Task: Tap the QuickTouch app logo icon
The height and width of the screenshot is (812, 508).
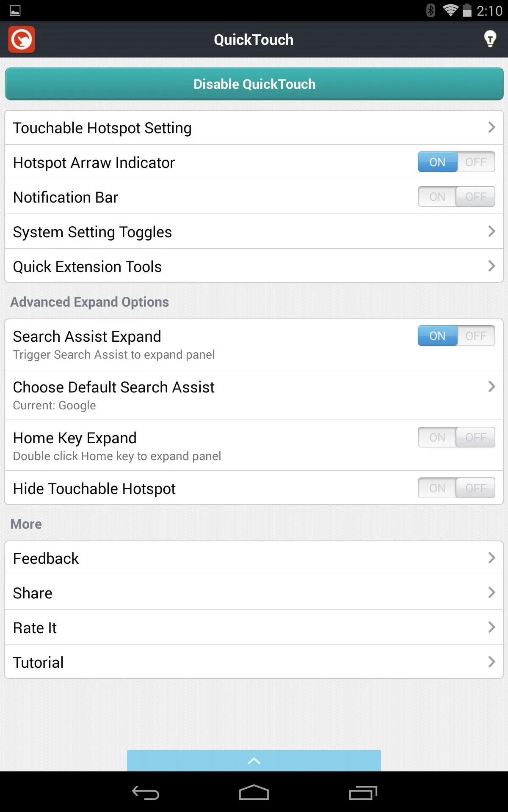Action: coord(22,40)
